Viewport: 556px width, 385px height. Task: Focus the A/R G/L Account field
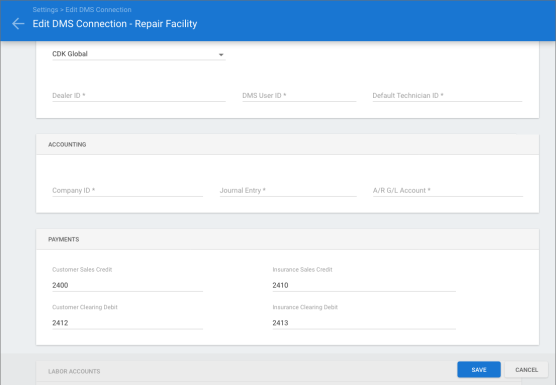click(x=448, y=190)
